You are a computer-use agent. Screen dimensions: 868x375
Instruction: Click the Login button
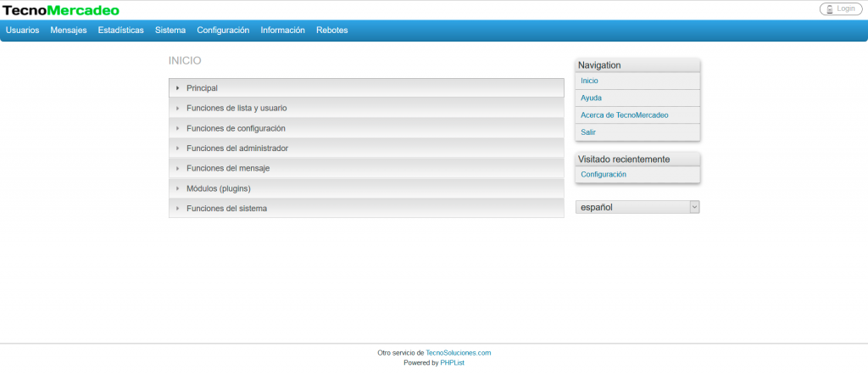click(x=841, y=8)
